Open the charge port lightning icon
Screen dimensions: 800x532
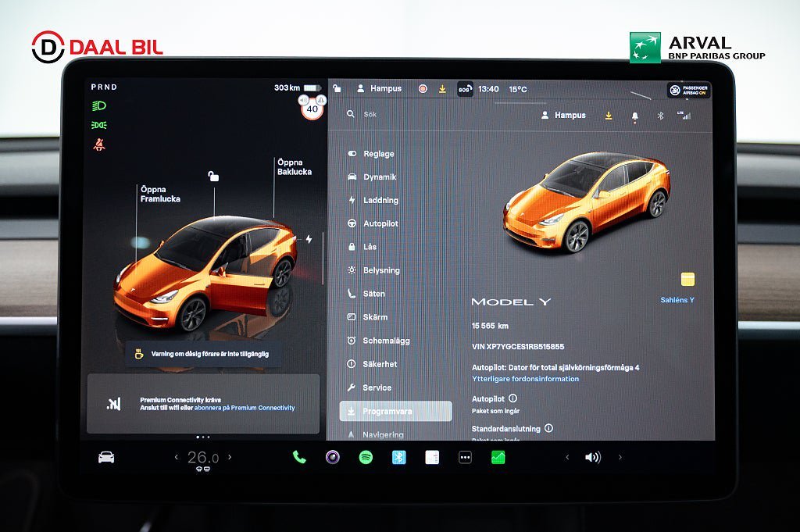click(309, 239)
